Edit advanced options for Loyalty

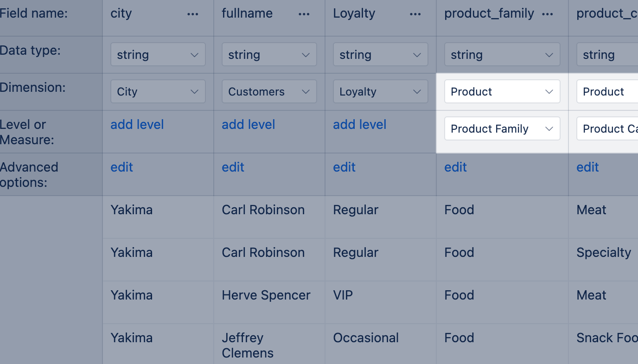click(x=345, y=167)
